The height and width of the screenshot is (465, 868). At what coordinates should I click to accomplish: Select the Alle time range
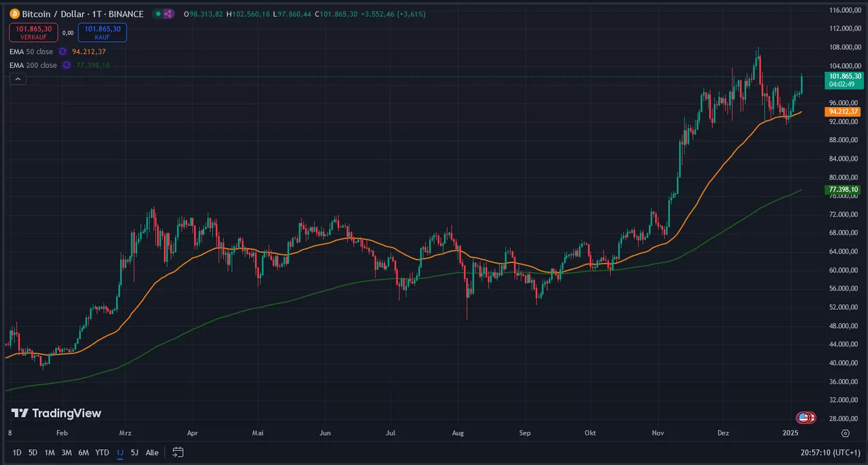click(153, 452)
